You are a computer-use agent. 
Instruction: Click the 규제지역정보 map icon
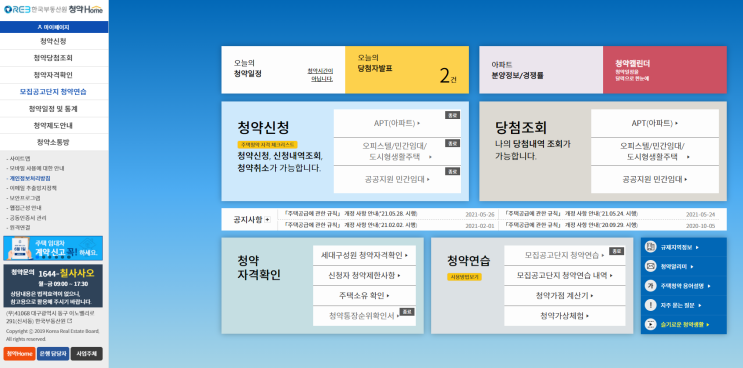(651, 247)
